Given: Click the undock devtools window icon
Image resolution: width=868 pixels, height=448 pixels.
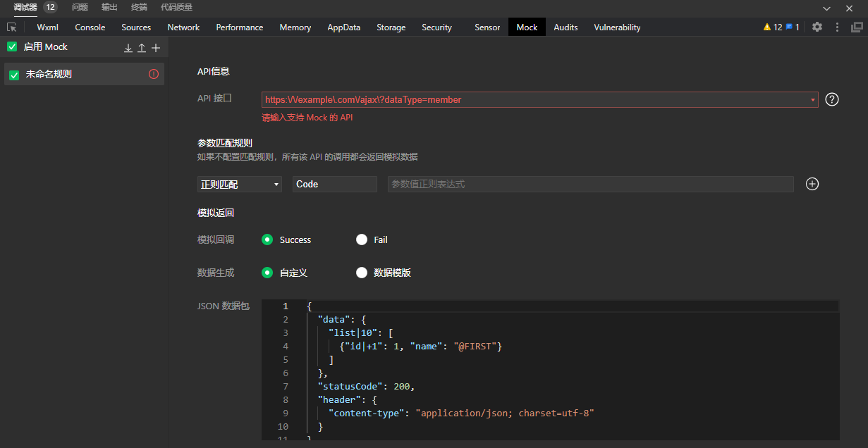Looking at the screenshot, I should (x=857, y=27).
